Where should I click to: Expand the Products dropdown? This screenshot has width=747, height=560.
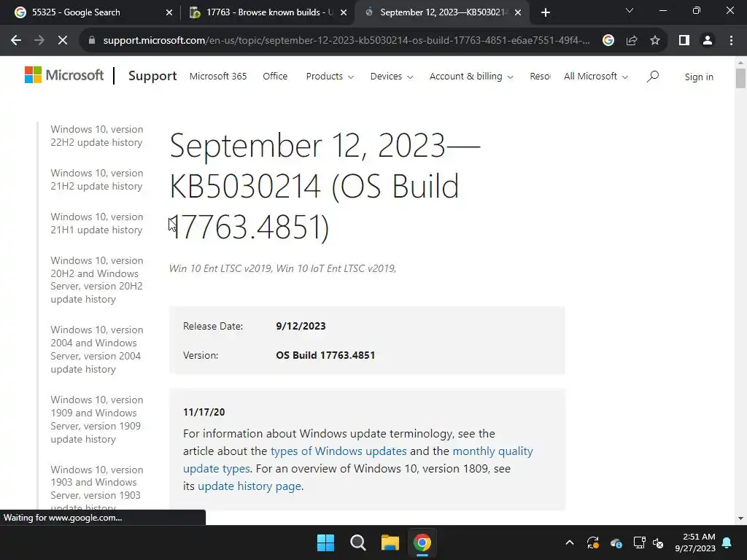(330, 76)
